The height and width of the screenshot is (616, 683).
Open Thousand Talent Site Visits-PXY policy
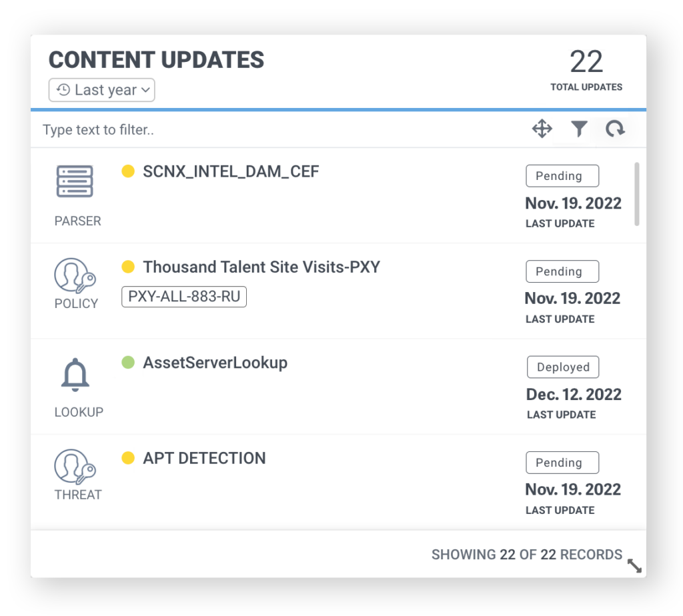pos(261,267)
